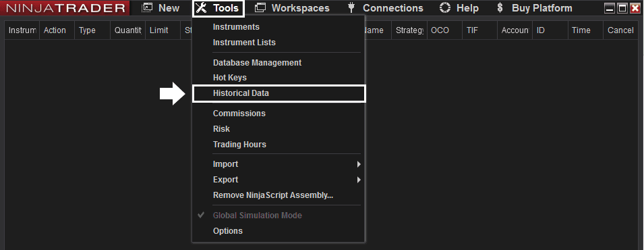Choose Historical Data menu item
Viewport: 644px width, 250px height.
(279, 93)
